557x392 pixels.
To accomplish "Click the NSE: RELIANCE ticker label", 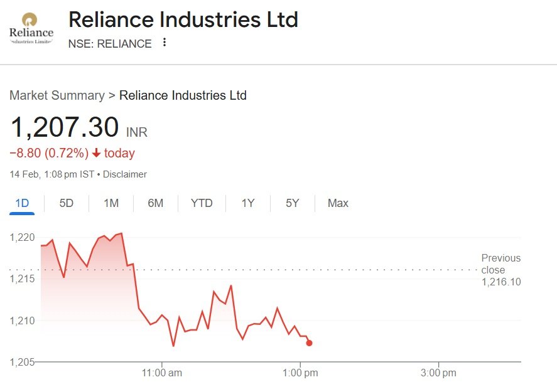I will (110, 44).
